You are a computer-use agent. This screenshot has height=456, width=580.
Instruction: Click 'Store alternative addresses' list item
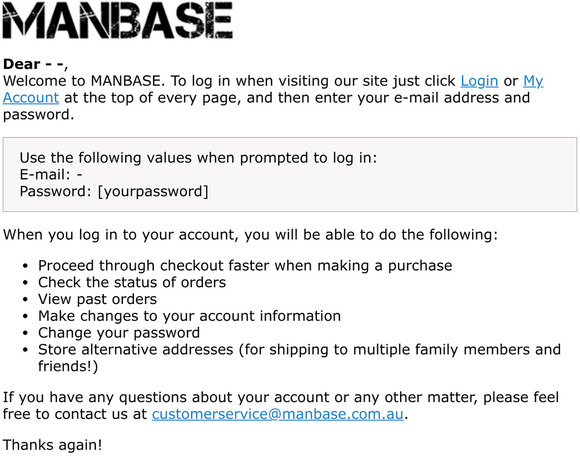point(299,358)
